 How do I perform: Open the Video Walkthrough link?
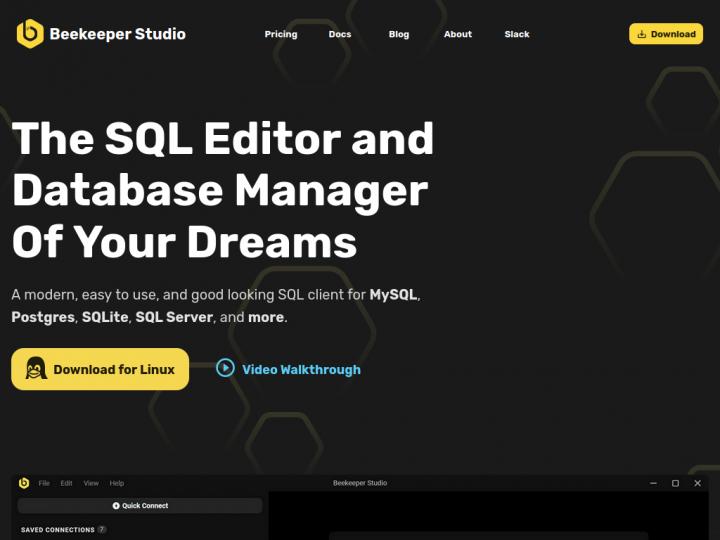pos(300,369)
